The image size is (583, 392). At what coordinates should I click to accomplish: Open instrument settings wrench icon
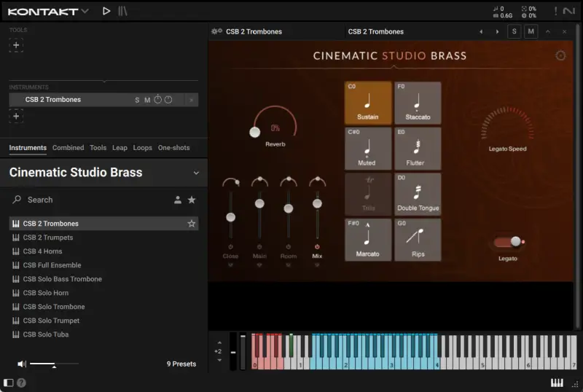point(216,31)
